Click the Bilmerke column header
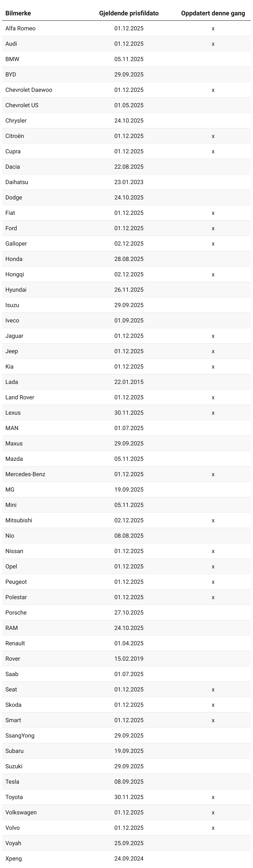 tap(18, 13)
